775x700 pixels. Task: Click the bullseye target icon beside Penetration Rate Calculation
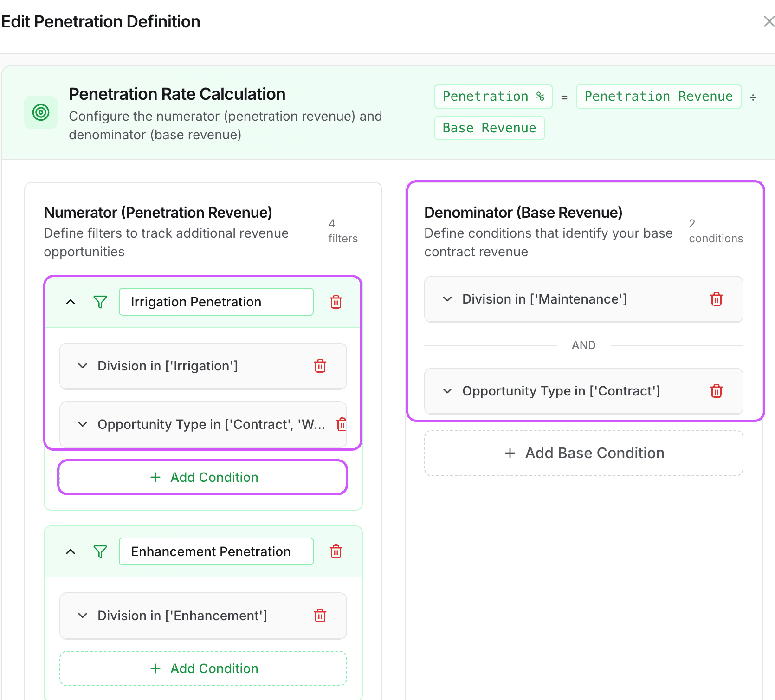click(x=40, y=112)
